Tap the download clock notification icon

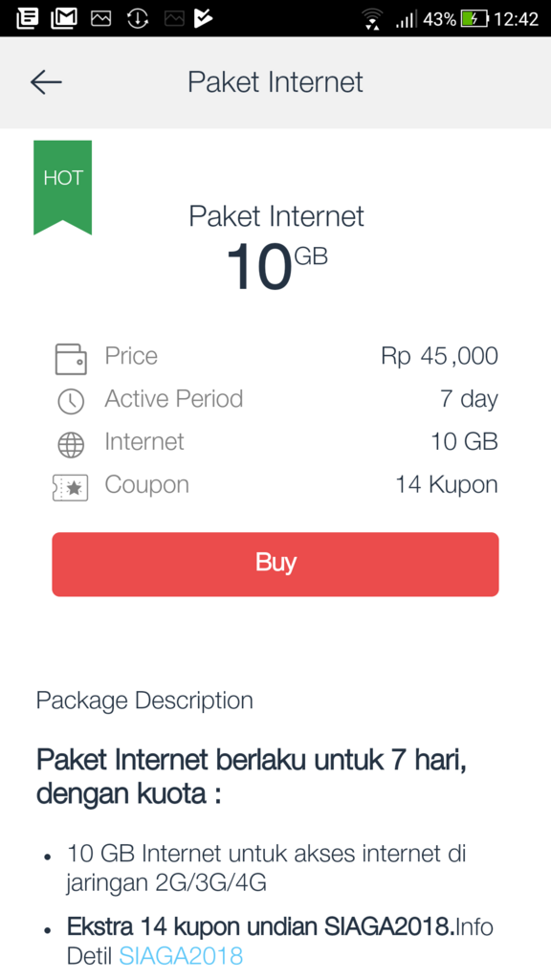tap(138, 19)
